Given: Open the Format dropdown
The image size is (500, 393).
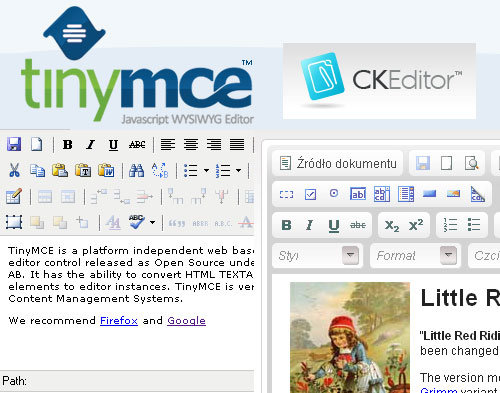Looking at the screenshot, I should [x=415, y=256].
